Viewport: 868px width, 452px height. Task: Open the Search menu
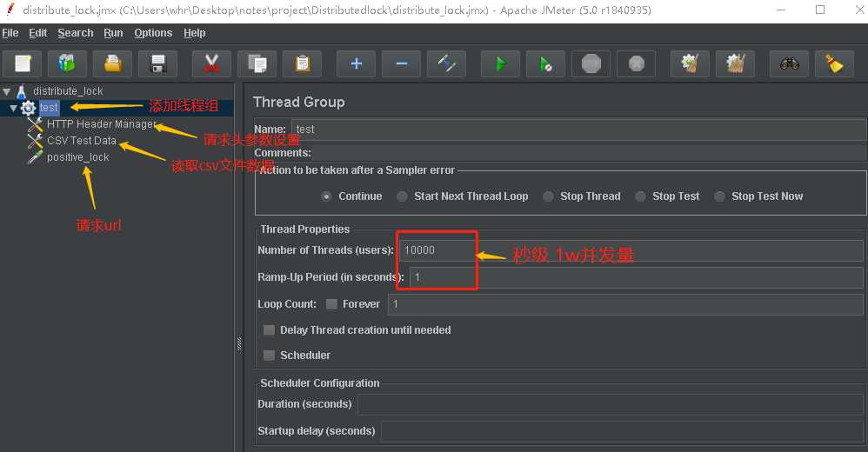point(76,33)
